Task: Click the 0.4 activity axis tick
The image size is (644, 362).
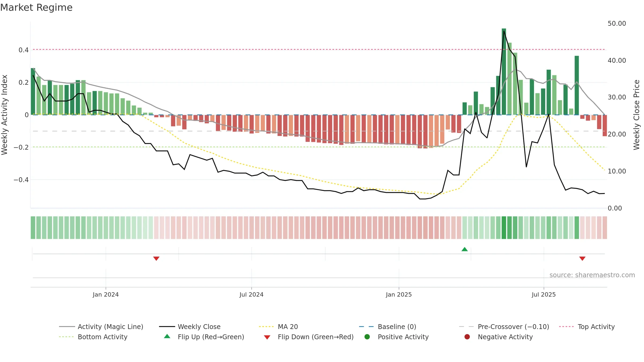Action: tap(24, 50)
